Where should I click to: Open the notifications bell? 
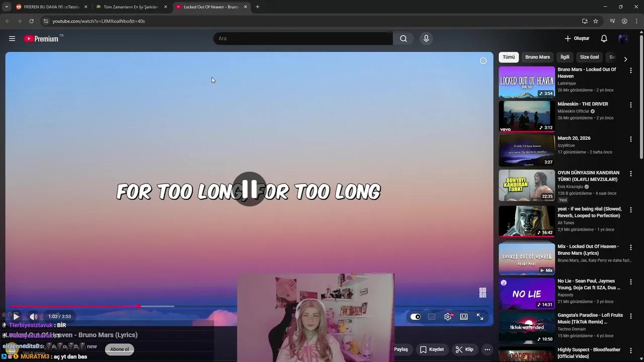(x=604, y=39)
